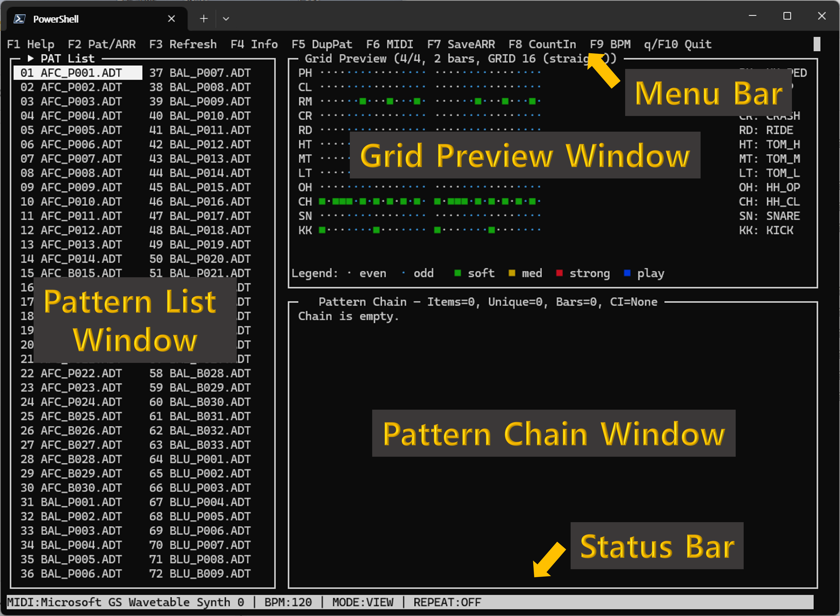The image size is (840, 616).
Task: Click the terminal scrollbar thumb
Action: point(817,44)
